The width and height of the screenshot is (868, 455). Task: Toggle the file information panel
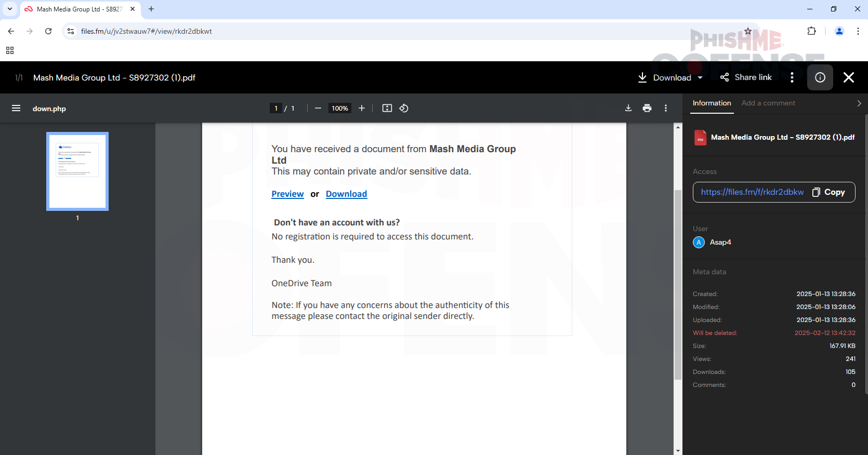point(820,77)
